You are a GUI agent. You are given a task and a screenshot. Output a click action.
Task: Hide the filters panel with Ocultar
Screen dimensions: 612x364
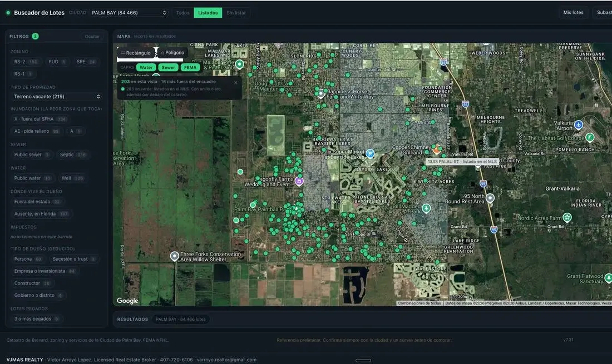tap(92, 36)
